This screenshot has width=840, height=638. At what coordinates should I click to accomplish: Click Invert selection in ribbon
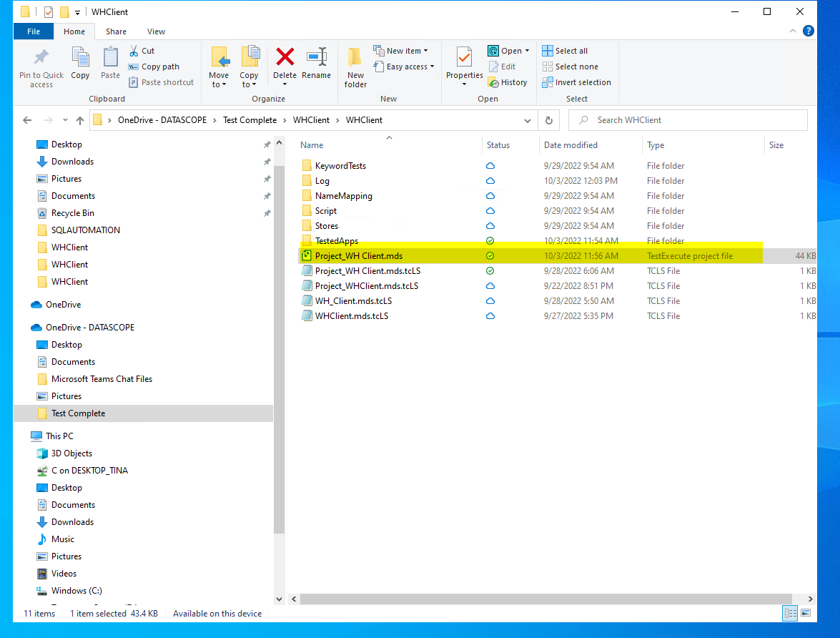[x=577, y=82]
